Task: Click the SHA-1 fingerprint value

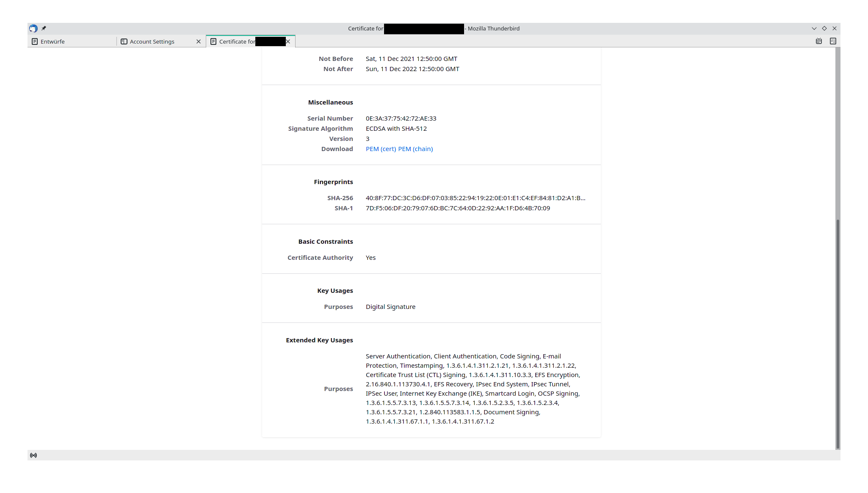Action: [x=458, y=208]
